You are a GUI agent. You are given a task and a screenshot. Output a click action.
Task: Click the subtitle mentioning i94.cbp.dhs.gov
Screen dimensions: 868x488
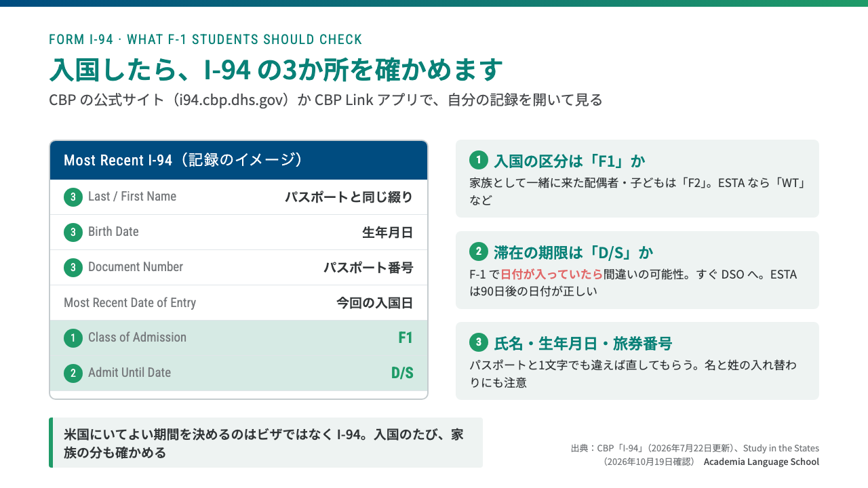(x=325, y=100)
